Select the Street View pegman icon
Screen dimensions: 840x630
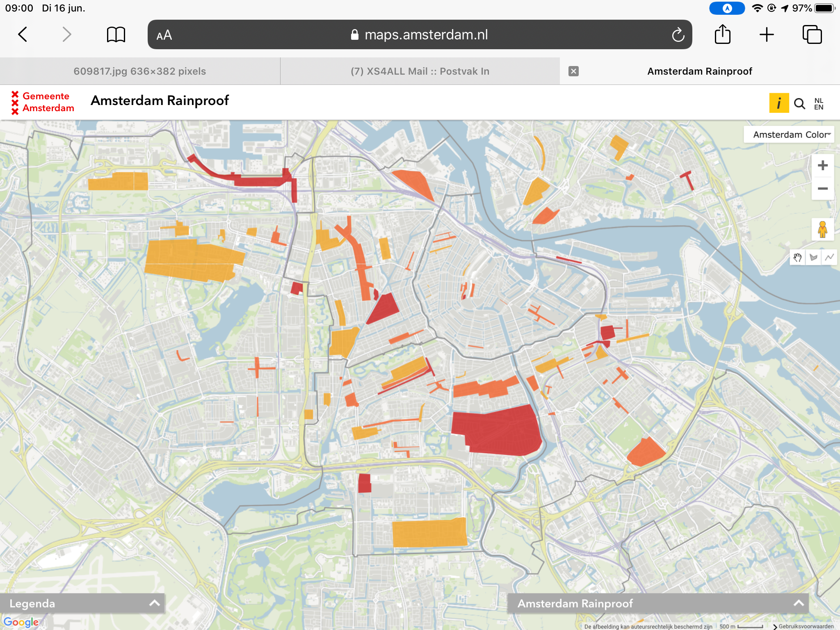click(x=822, y=229)
